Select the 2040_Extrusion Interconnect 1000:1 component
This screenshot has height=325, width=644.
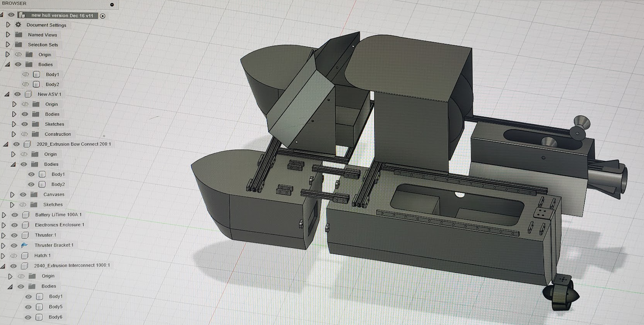click(72, 265)
